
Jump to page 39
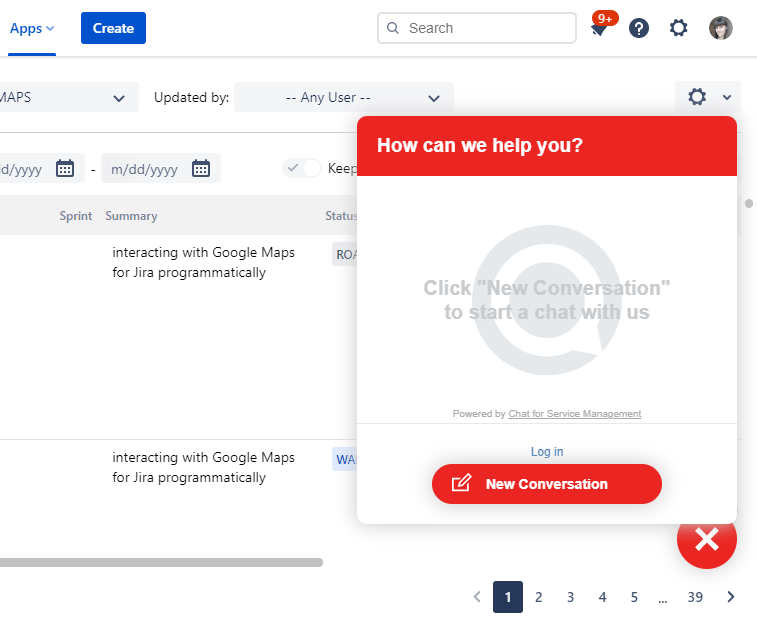coord(695,597)
